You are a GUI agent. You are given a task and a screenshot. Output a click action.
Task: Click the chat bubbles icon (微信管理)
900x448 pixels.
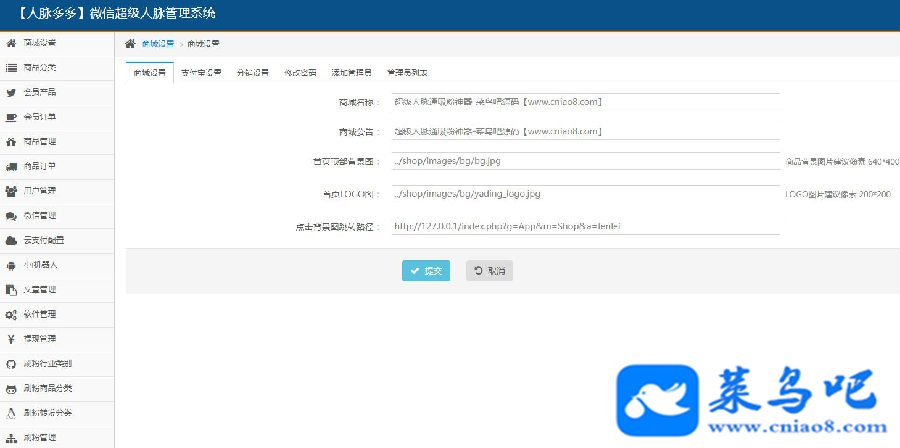(10, 216)
